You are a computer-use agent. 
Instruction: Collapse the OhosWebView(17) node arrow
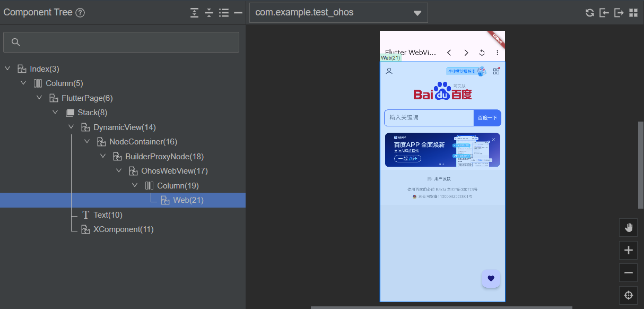[x=119, y=171]
